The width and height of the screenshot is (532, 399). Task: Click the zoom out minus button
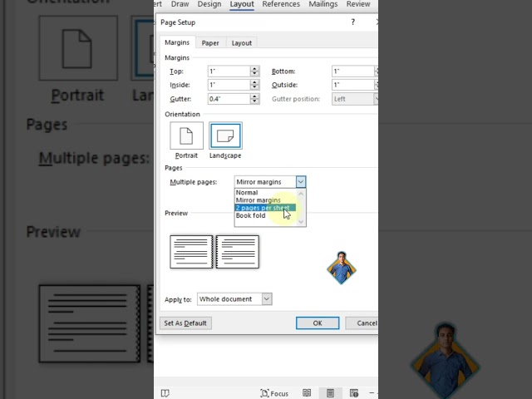(x=372, y=393)
